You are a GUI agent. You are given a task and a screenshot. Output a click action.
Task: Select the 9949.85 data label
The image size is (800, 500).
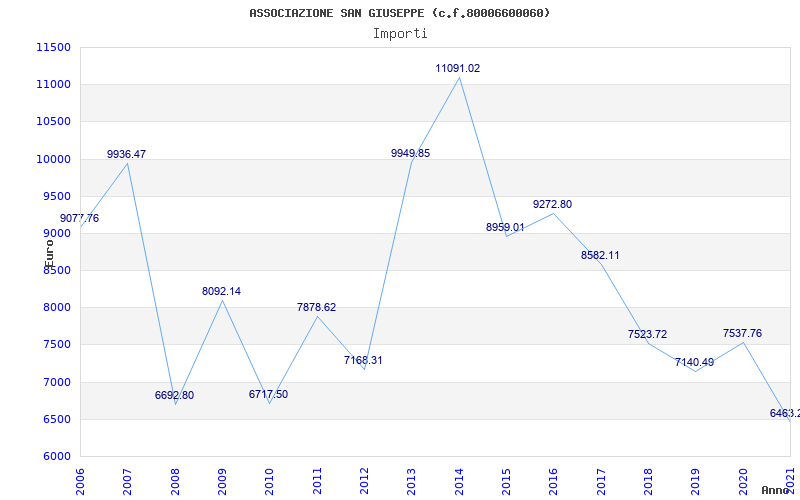pos(411,153)
